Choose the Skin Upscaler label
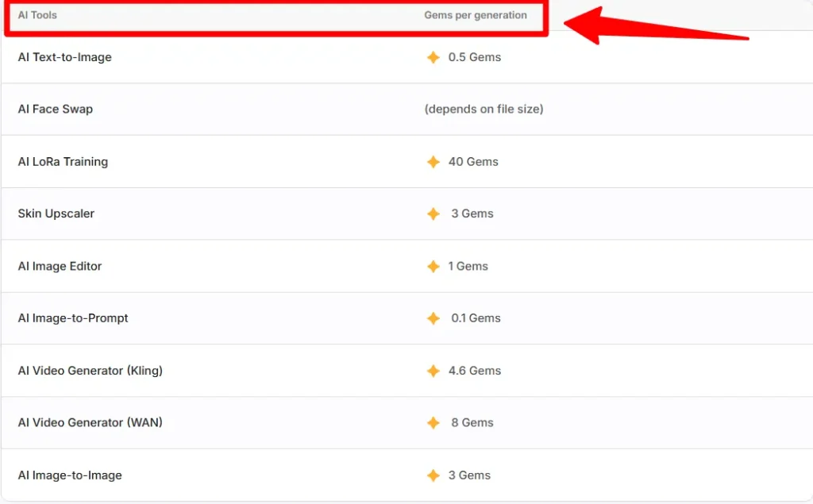This screenshot has width=813, height=504. (56, 214)
